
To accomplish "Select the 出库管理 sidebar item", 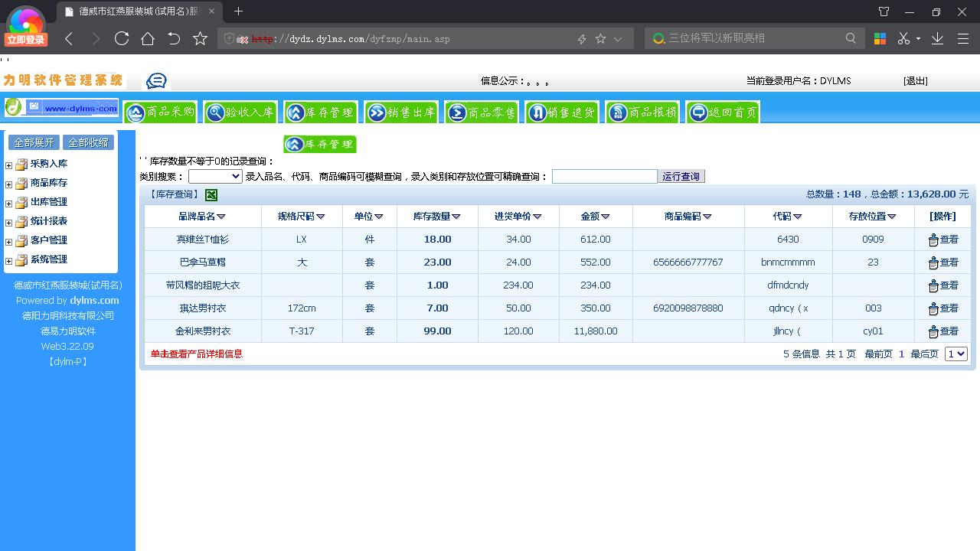I will click(x=49, y=201).
